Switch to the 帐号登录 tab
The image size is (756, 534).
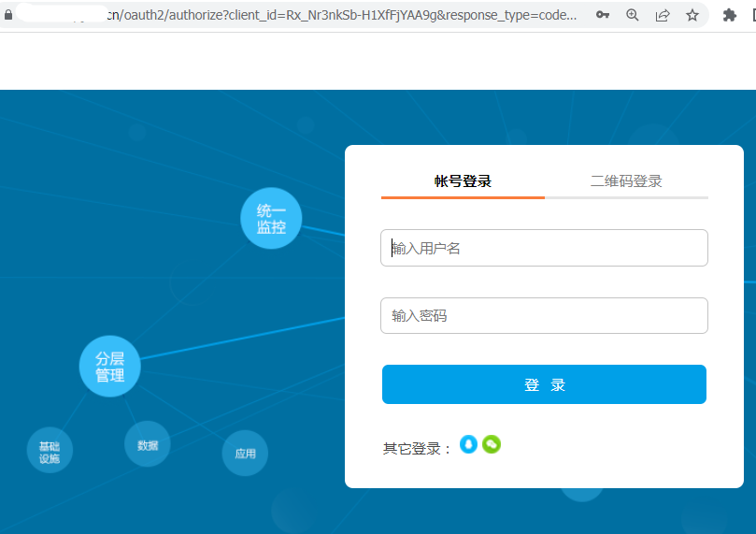pyautogui.click(x=463, y=181)
